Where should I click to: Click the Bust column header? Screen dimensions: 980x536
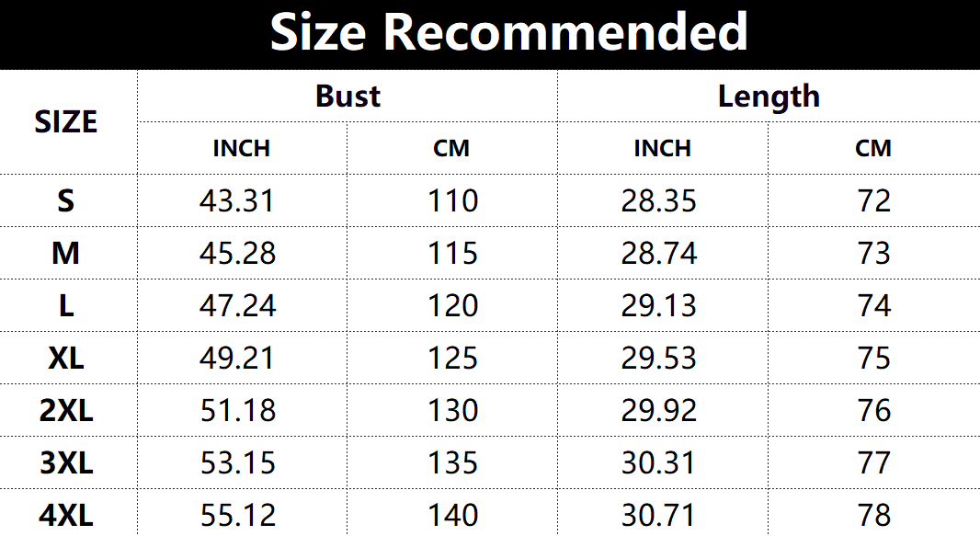tap(348, 97)
